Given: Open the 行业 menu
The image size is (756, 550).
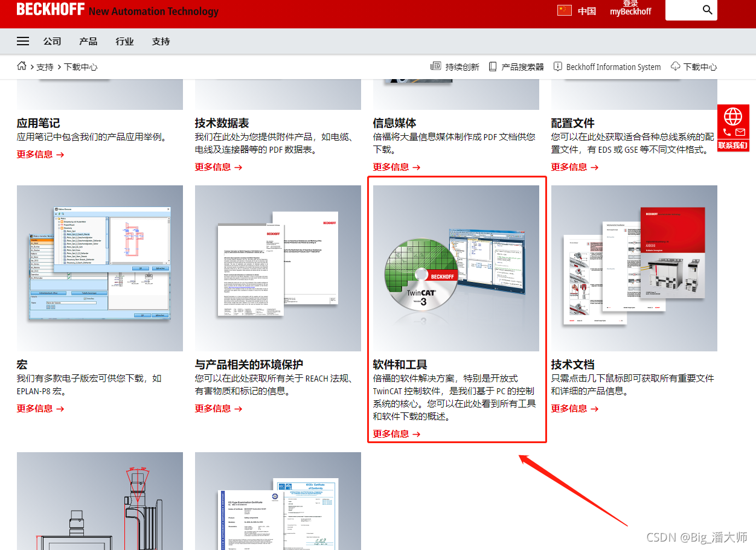Looking at the screenshot, I should click(x=125, y=41).
